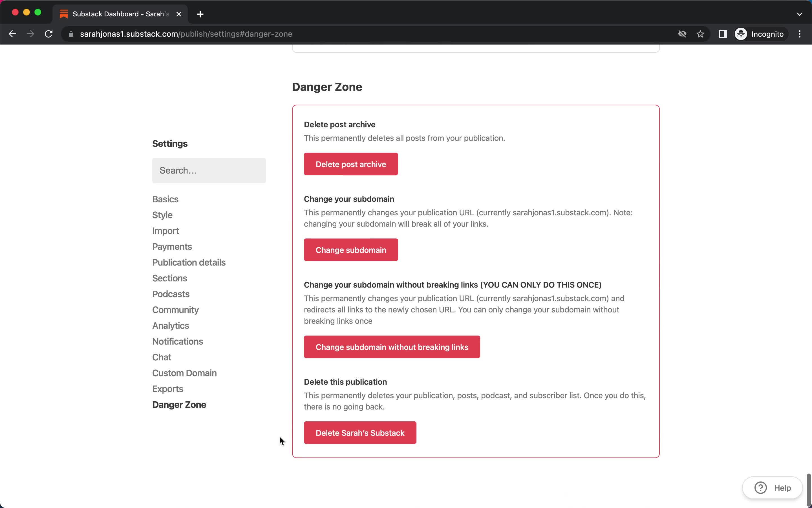The image size is (812, 508).
Task: Open a new tab with plus icon
Action: pos(200,14)
